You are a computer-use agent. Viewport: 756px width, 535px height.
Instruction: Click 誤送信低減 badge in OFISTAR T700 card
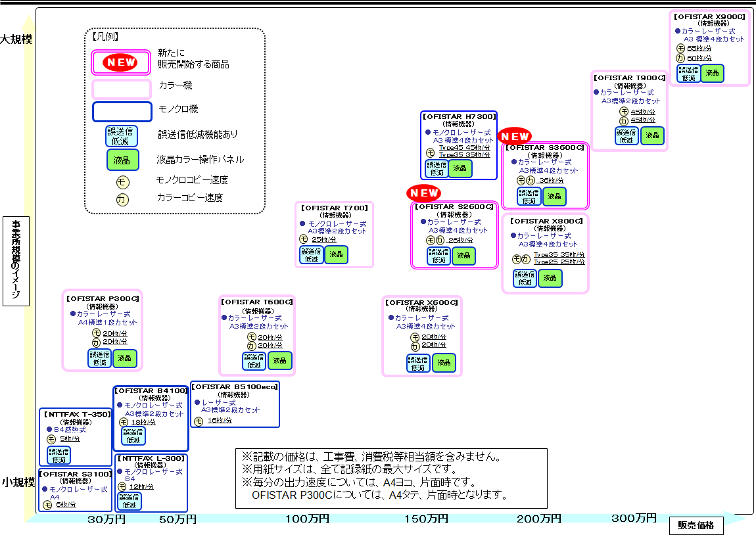tap(312, 255)
